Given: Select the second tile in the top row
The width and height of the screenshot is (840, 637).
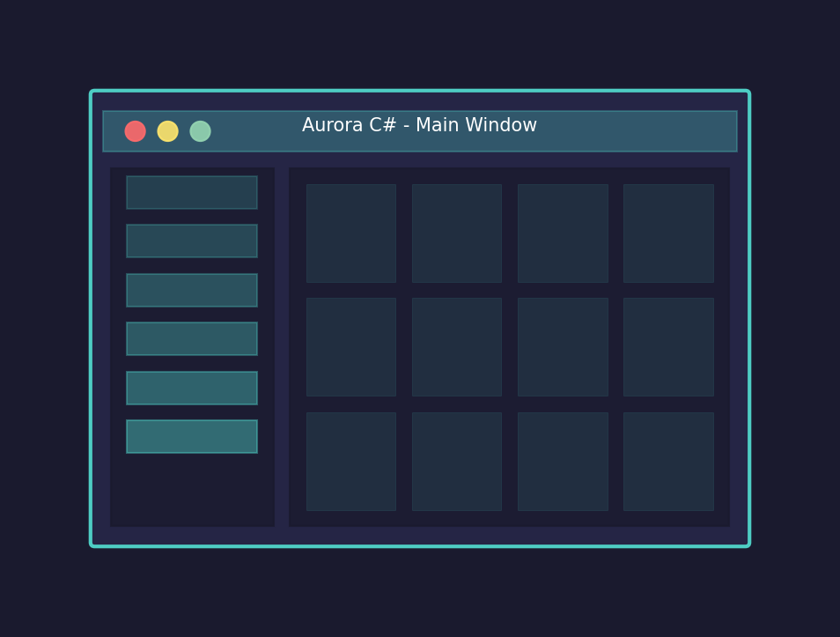Looking at the screenshot, I should 456,233.
